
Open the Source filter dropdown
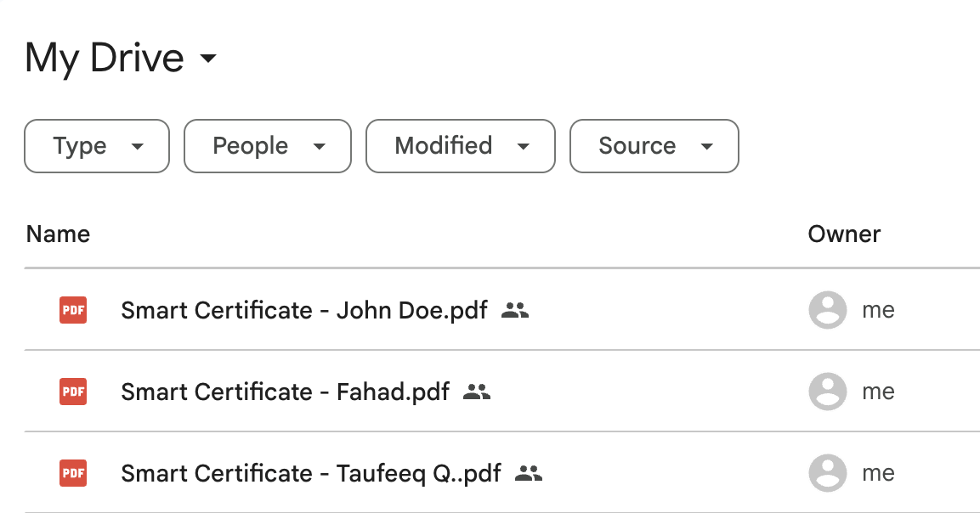(654, 146)
